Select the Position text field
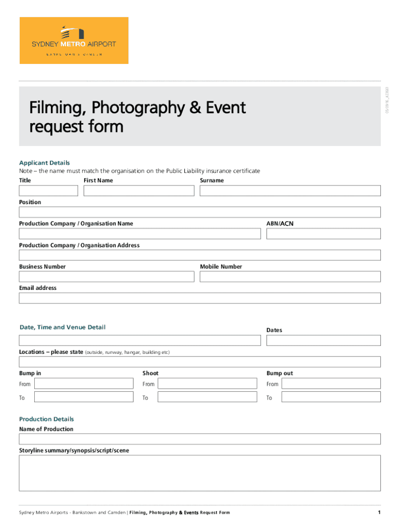 200,212
